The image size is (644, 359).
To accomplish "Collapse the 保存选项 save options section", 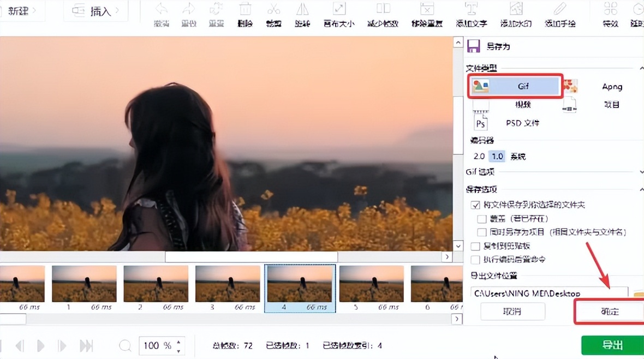I will pyautogui.click(x=641, y=189).
